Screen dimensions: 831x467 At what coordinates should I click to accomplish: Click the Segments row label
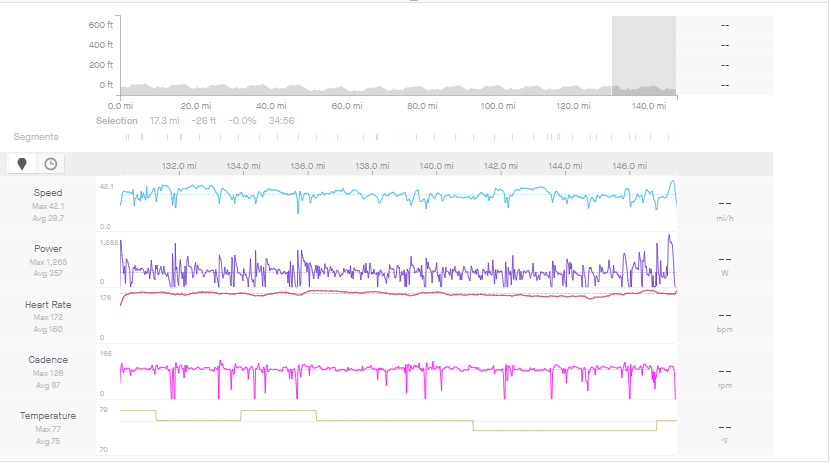point(36,137)
